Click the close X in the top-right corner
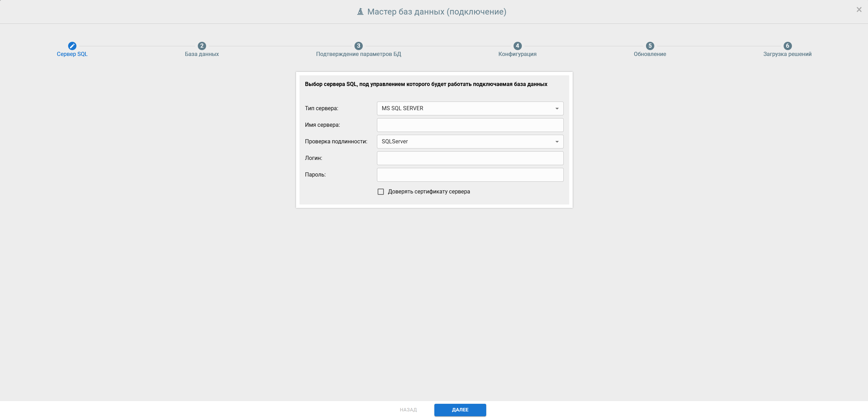This screenshot has height=419, width=868. pyautogui.click(x=859, y=9)
